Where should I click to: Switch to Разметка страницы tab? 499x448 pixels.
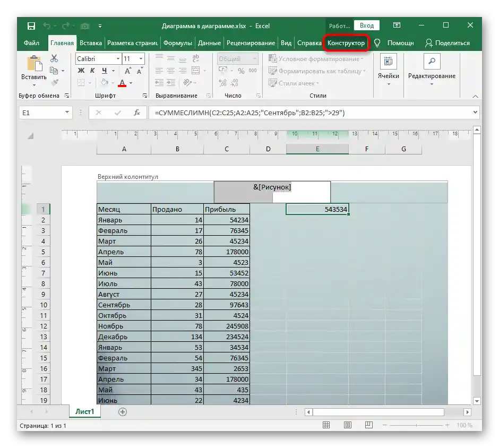[x=132, y=43]
